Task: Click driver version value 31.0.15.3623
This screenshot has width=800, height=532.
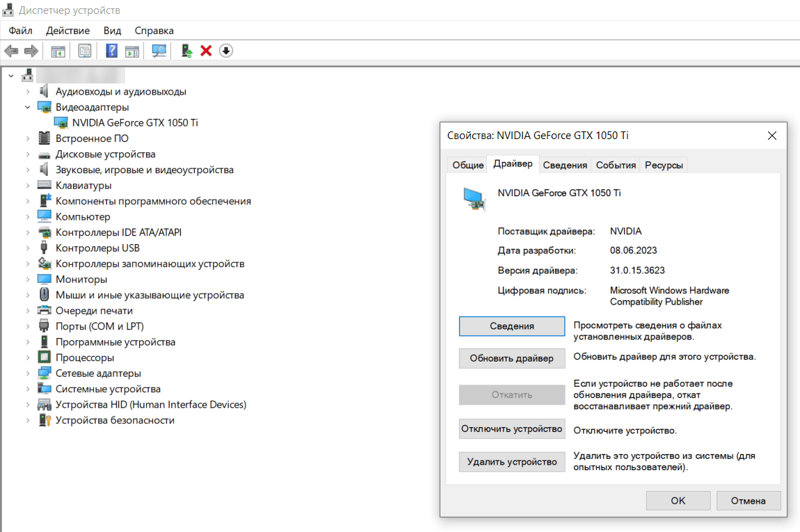Action: click(x=637, y=271)
